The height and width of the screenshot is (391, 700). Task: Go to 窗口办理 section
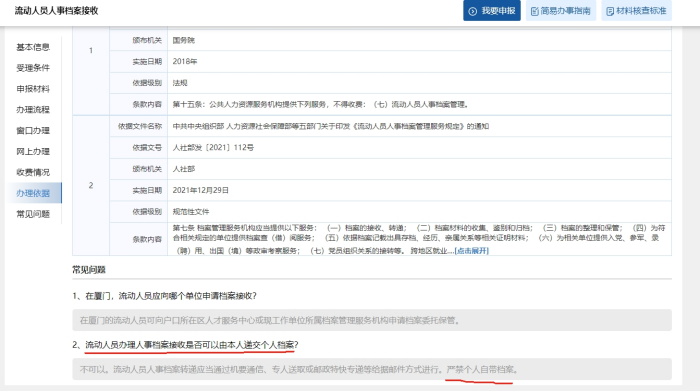[33, 130]
